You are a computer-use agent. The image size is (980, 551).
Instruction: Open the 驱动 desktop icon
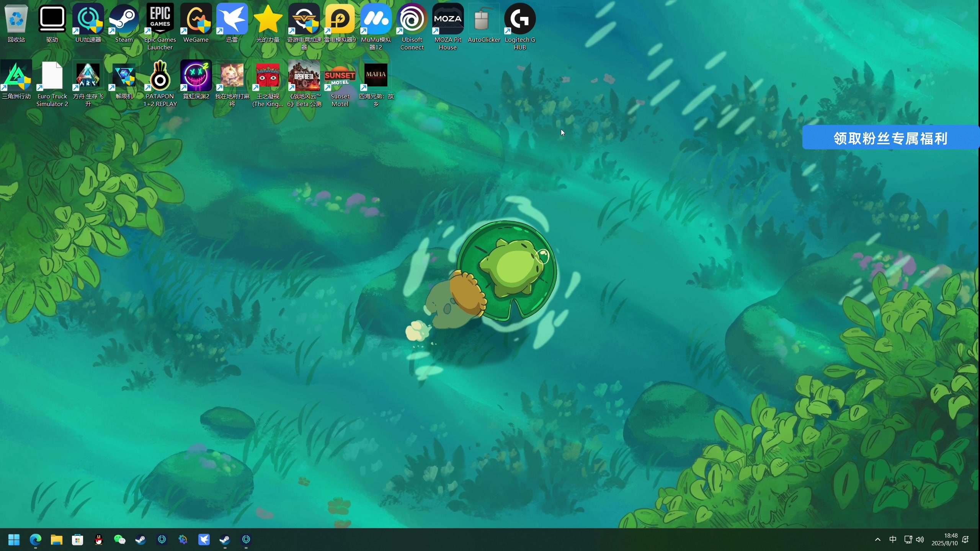[x=52, y=24]
